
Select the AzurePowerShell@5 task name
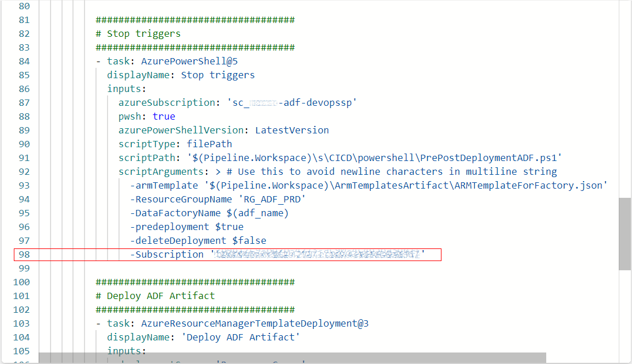click(189, 61)
